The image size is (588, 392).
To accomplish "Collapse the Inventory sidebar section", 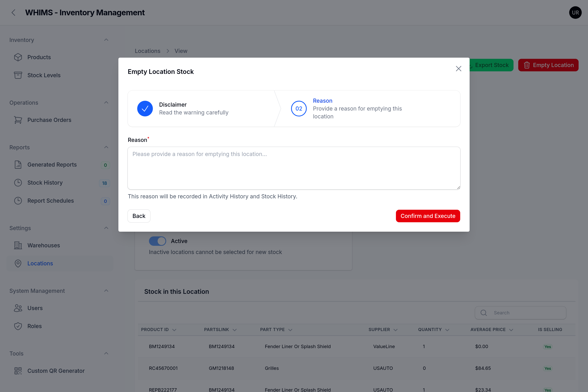I will [106, 40].
